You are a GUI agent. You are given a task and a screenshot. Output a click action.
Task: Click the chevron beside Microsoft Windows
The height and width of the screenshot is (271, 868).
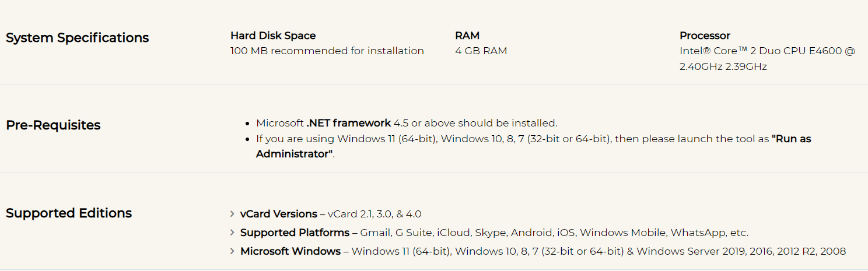pos(233,251)
